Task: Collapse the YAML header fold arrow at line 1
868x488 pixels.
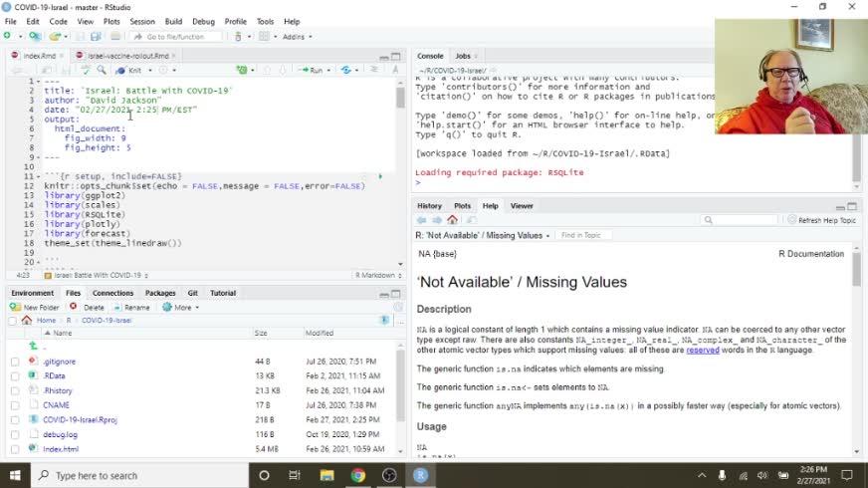Action: (x=38, y=82)
